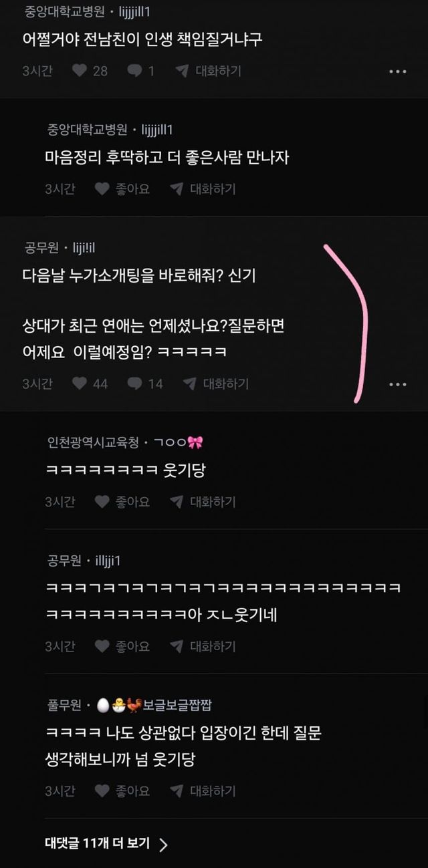This screenshot has height=868, width=428.
Task: Start 대화하기 with 공무원 illjji1 commenter
Action: tap(203, 646)
